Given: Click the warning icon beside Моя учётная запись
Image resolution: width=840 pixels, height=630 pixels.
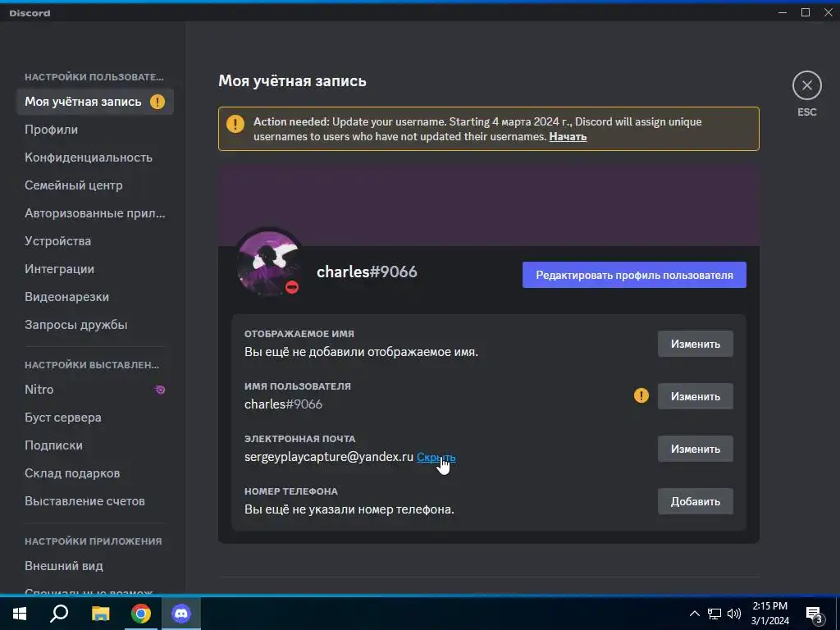Looking at the screenshot, I should click(x=157, y=102).
